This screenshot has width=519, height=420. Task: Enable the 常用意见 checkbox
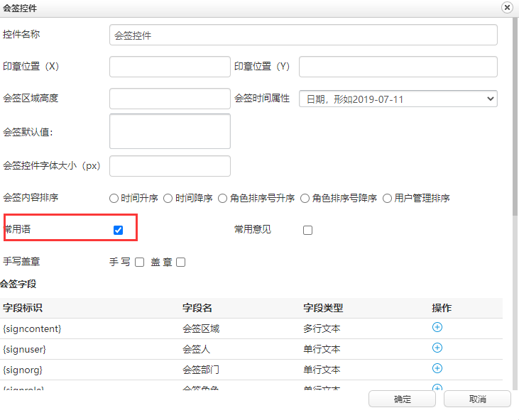pos(307,230)
